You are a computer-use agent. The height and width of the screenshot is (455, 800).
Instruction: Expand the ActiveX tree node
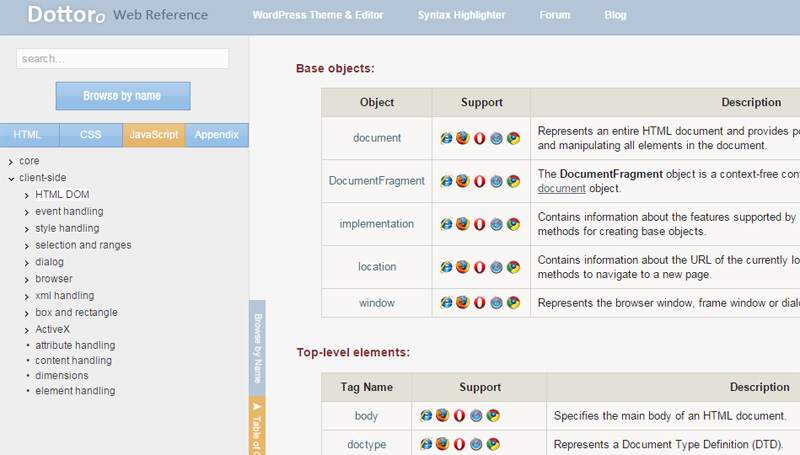click(27, 329)
